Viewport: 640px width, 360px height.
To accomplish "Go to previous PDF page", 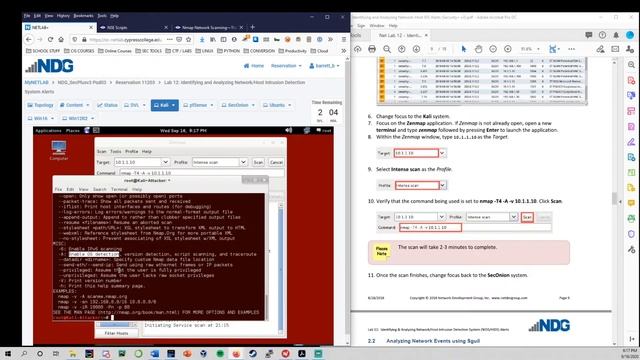I will click(x=402, y=49).
